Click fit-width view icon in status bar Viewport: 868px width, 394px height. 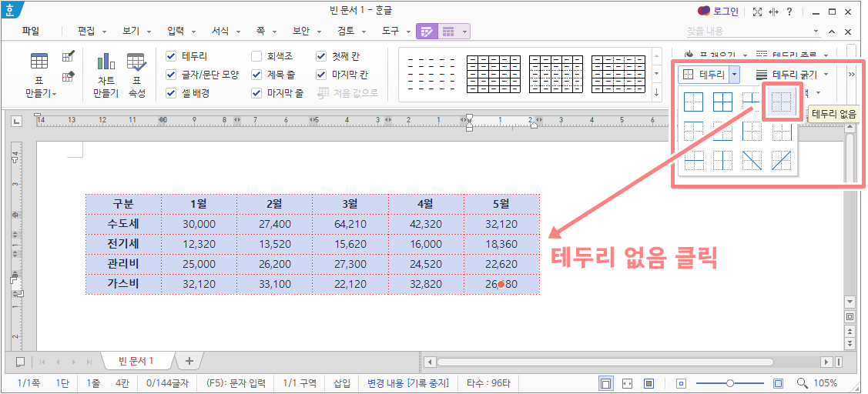point(627,383)
